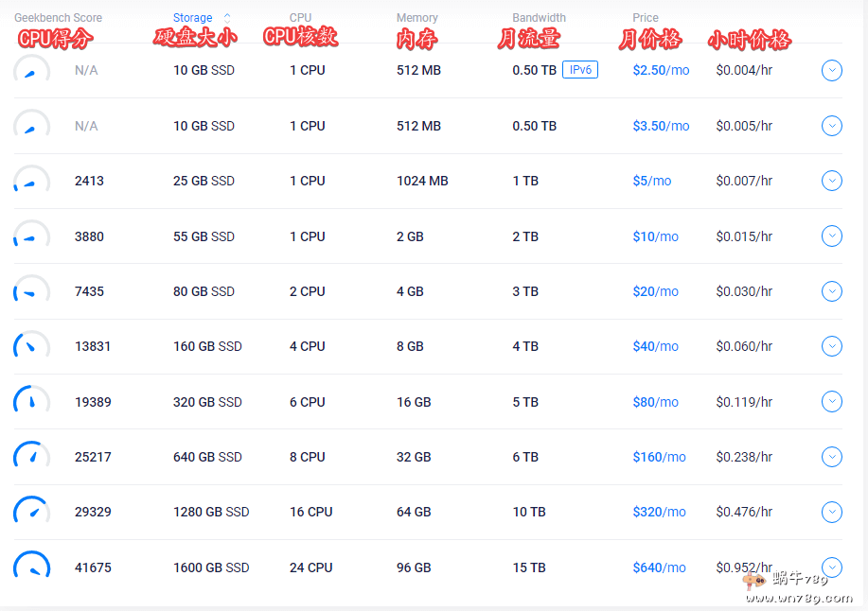Click the gauge icon for score 25217

pos(31,458)
